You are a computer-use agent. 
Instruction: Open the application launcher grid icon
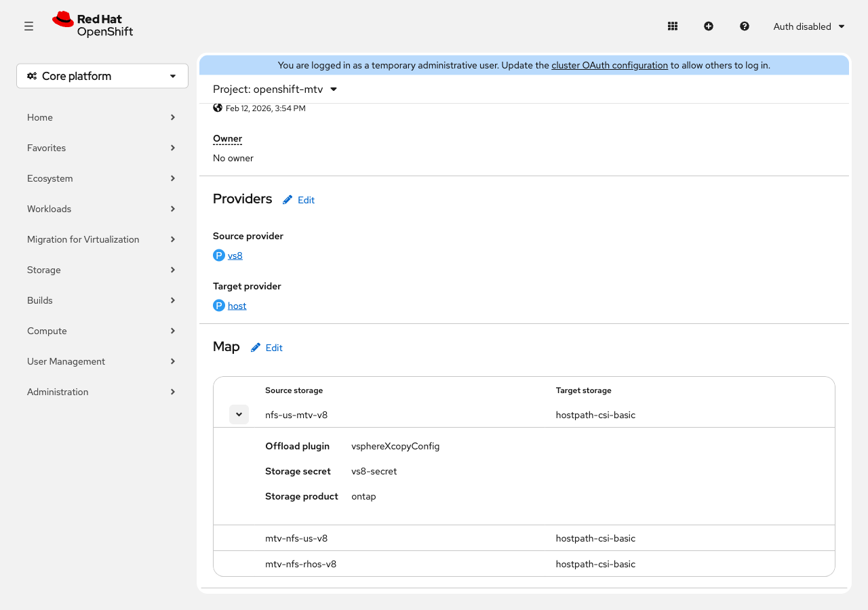point(673,26)
